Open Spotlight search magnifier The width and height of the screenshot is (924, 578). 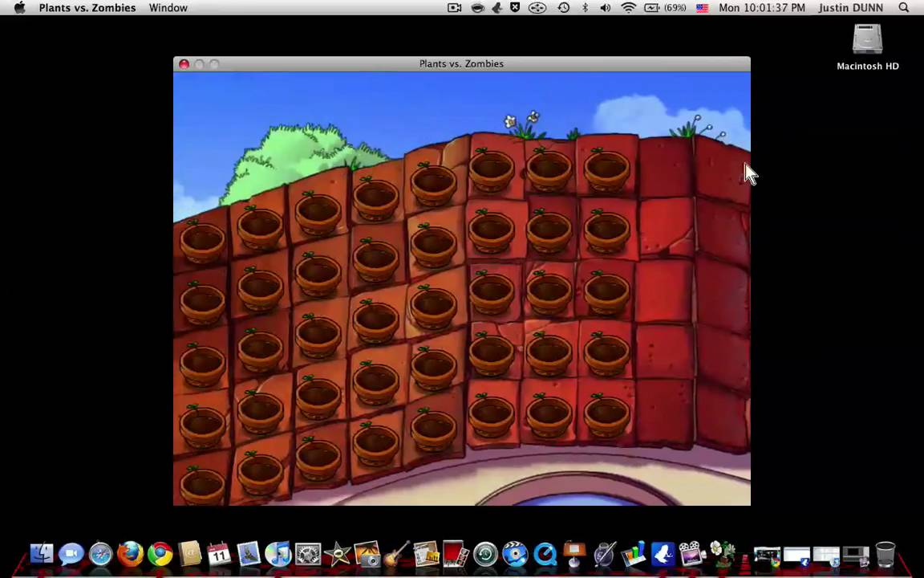903,8
